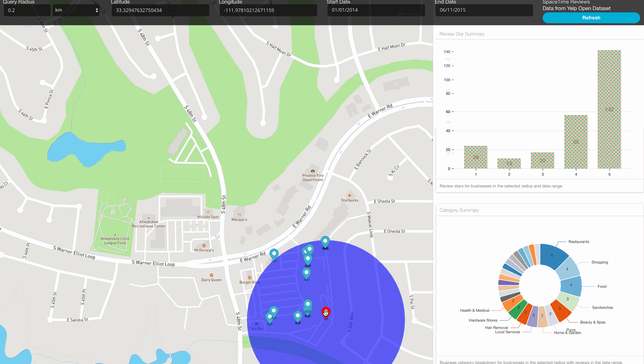Click the Refresh button
The height and width of the screenshot is (364, 644).
[591, 17]
